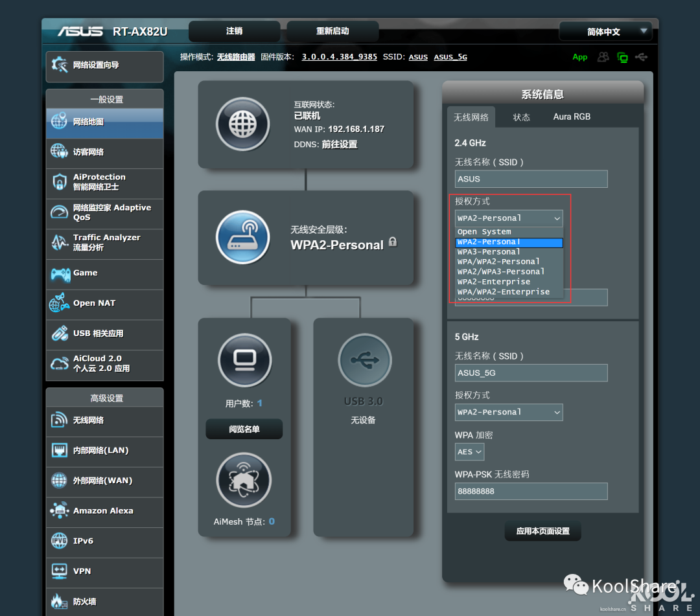Click the Adaptive QoS gauge icon
This screenshot has height=616, width=700.
tap(60, 212)
